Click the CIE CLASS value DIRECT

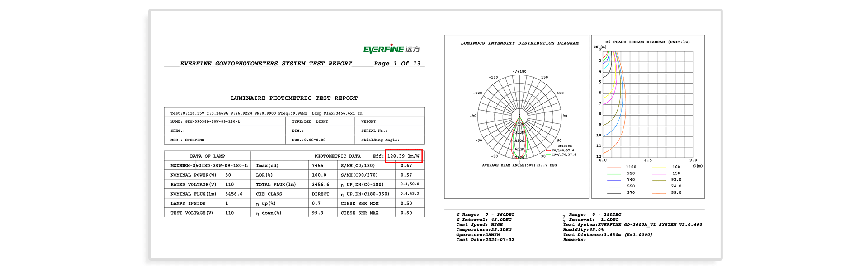point(321,194)
